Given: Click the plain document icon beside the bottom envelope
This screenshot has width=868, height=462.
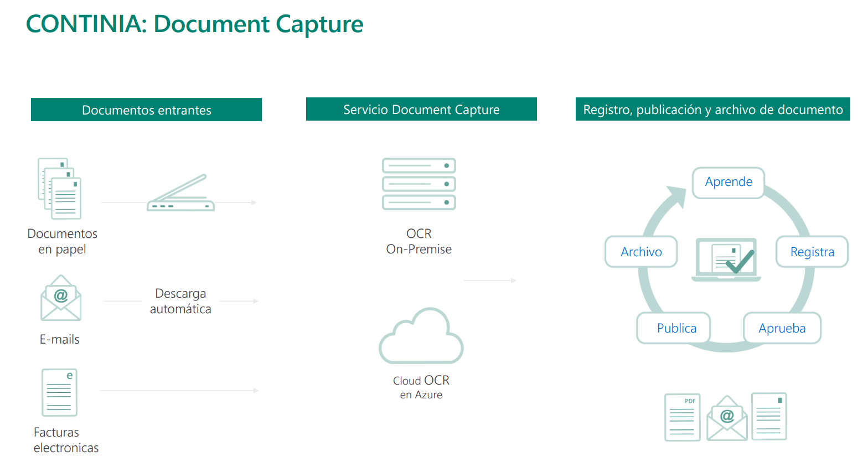Looking at the screenshot, I should [x=769, y=417].
